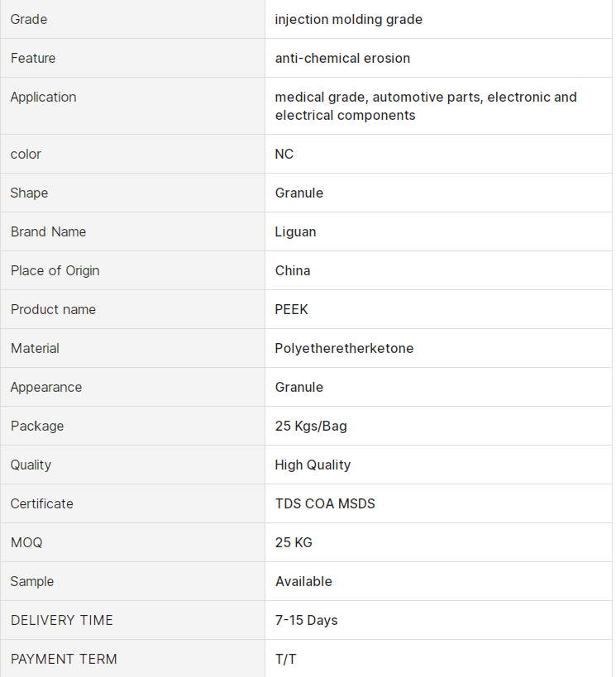Click the '25 Kgs/Bag' package value
This screenshot has width=616, height=677.
[x=311, y=426]
